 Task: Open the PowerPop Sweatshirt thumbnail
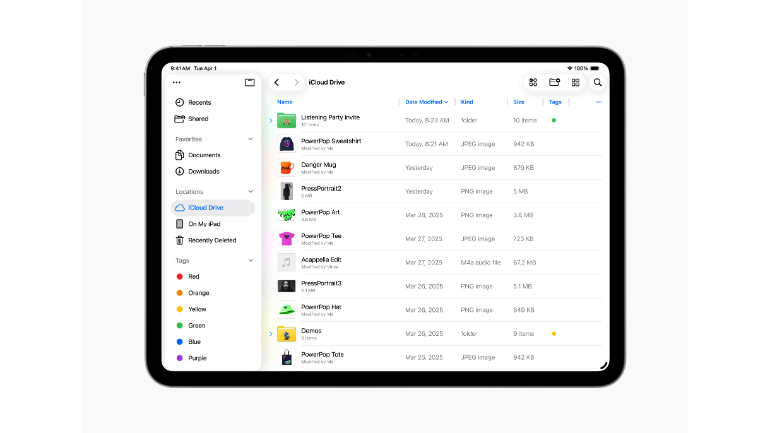286,144
